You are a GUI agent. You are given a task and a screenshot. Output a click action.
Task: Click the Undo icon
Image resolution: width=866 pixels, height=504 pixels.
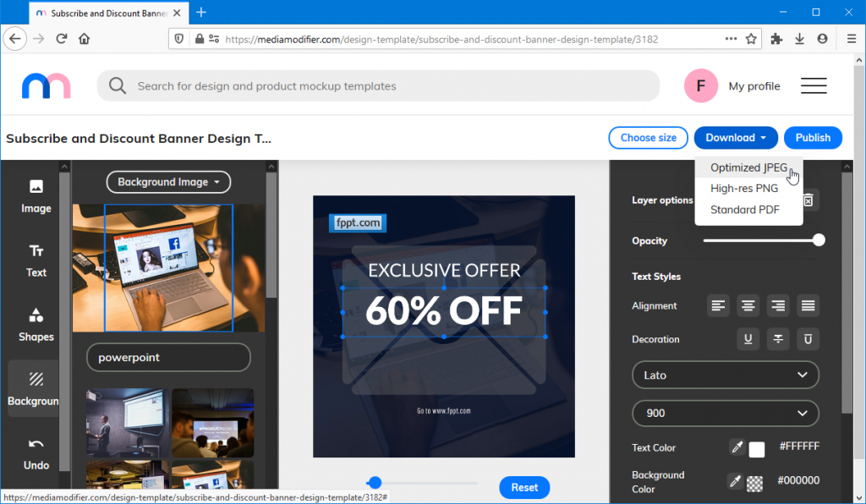point(36,452)
